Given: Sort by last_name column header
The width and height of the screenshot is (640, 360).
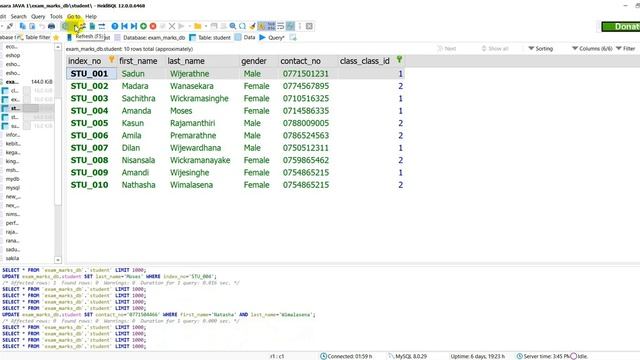Looking at the screenshot, I should click(202, 61).
